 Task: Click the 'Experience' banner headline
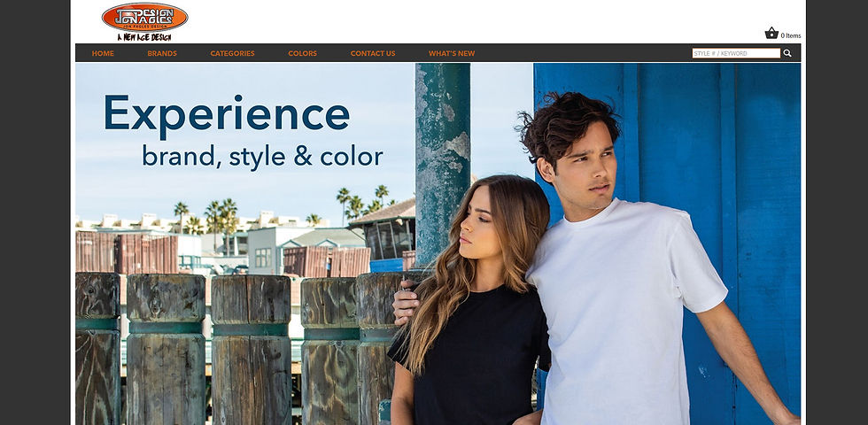(x=227, y=115)
